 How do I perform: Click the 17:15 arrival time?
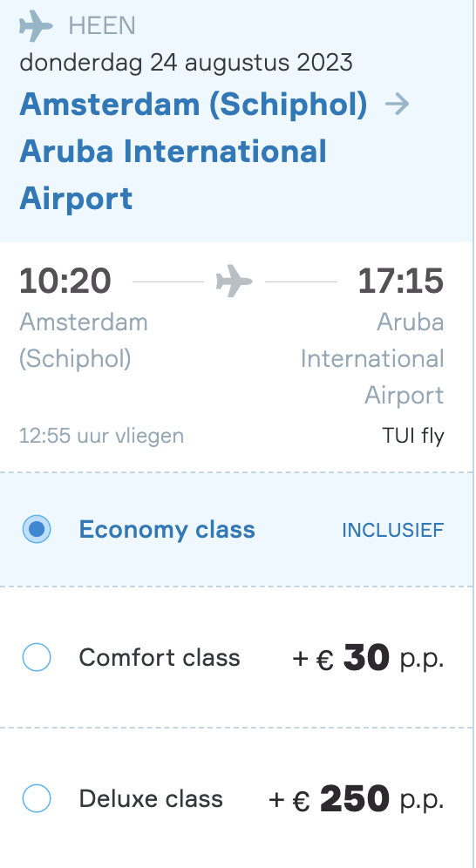pyautogui.click(x=400, y=281)
